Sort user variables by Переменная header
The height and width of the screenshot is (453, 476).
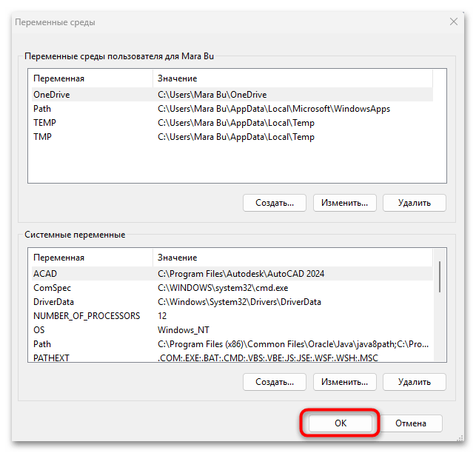point(93,78)
